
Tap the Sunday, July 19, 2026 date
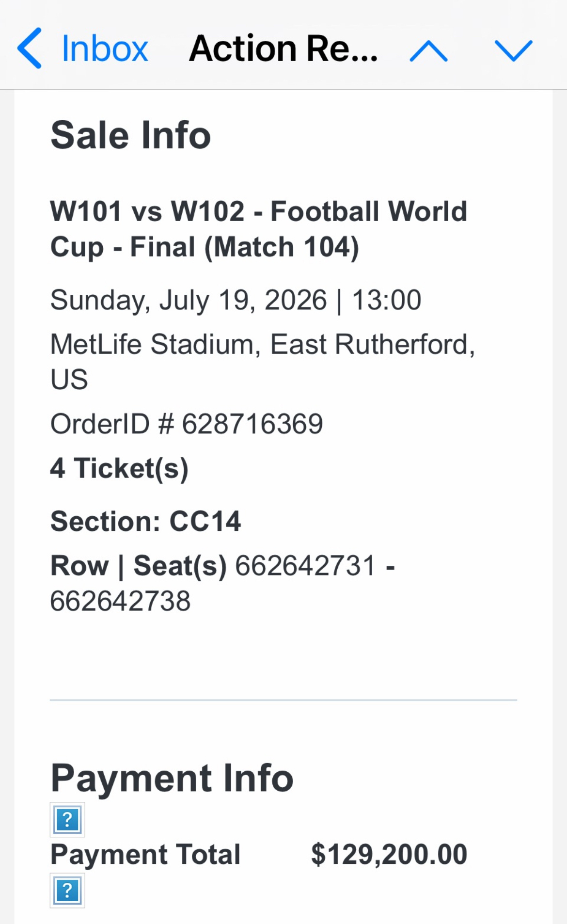tap(189, 300)
